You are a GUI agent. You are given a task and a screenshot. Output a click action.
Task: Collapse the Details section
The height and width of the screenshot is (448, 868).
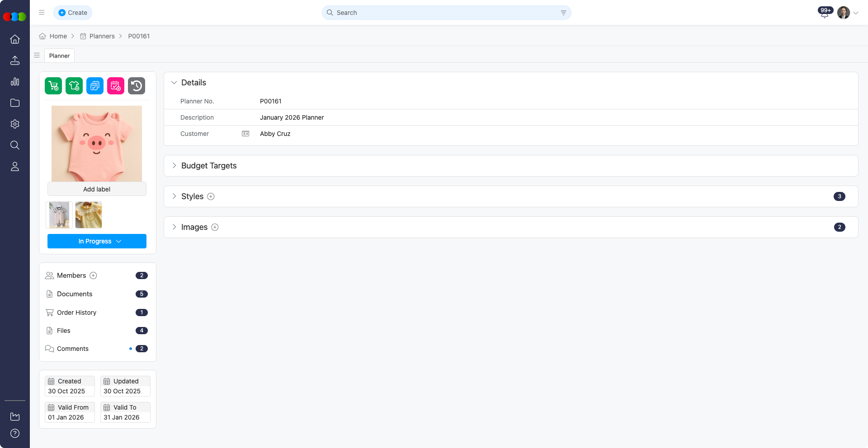[174, 83]
